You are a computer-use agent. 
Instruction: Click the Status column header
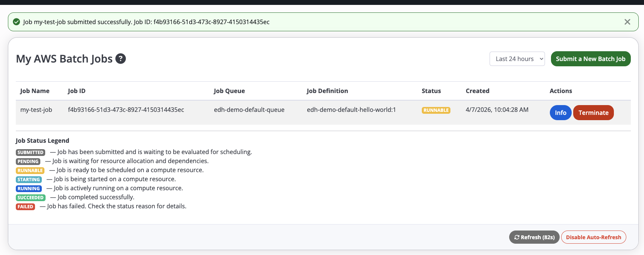pyautogui.click(x=431, y=91)
